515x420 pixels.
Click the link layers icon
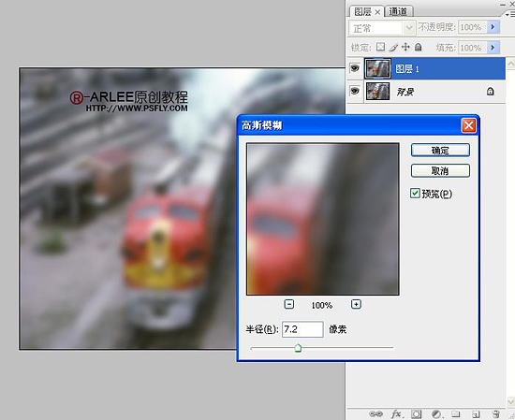pyautogui.click(x=375, y=413)
